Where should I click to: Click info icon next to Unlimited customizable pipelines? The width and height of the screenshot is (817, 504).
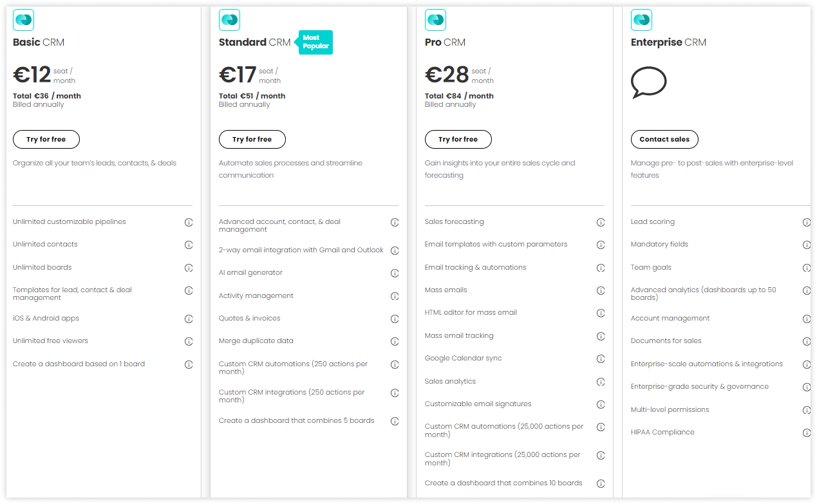[x=189, y=222]
